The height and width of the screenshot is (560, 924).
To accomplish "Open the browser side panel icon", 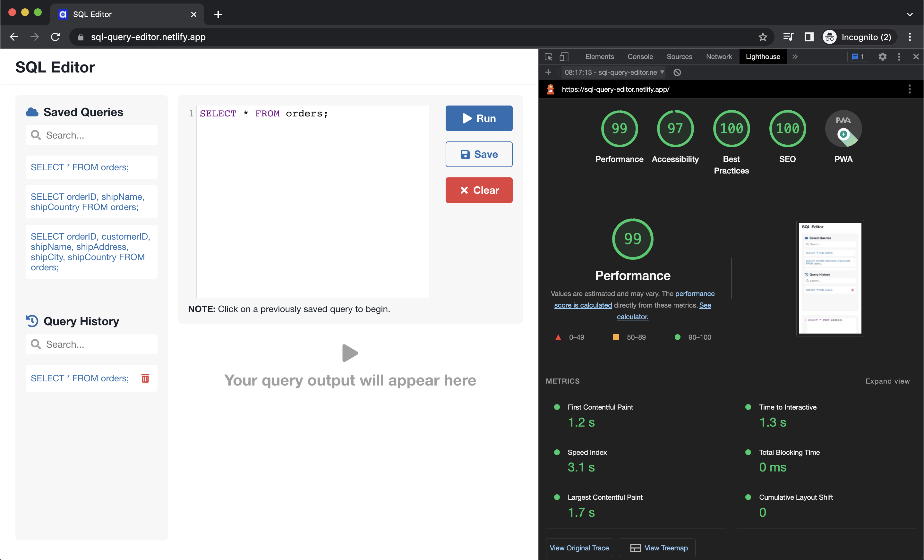I will click(809, 37).
